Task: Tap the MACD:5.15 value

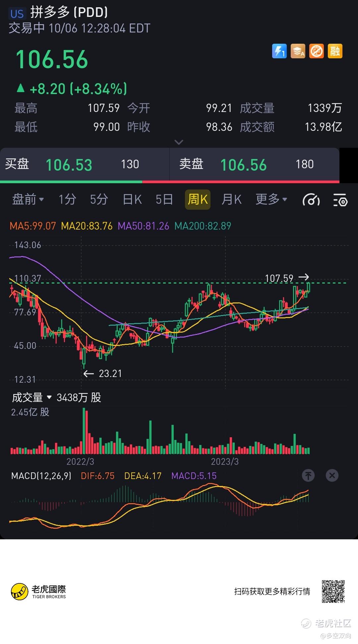Action: point(194,476)
